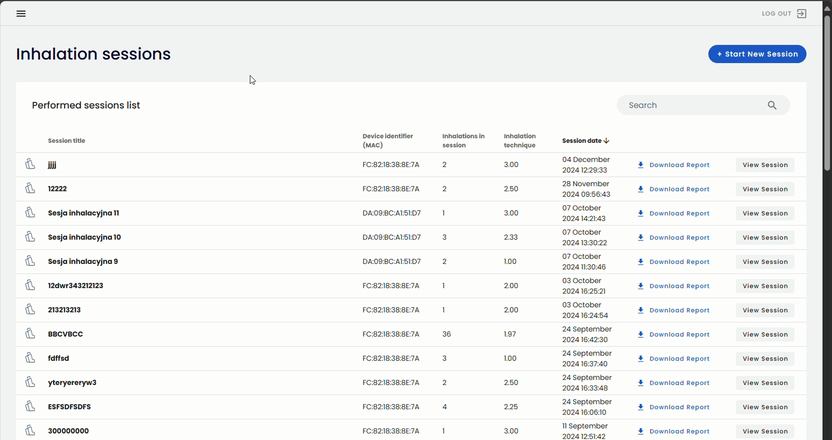The image size is (832, 440).
Task: Sort by Session title column header
Action: pos(66,141)
